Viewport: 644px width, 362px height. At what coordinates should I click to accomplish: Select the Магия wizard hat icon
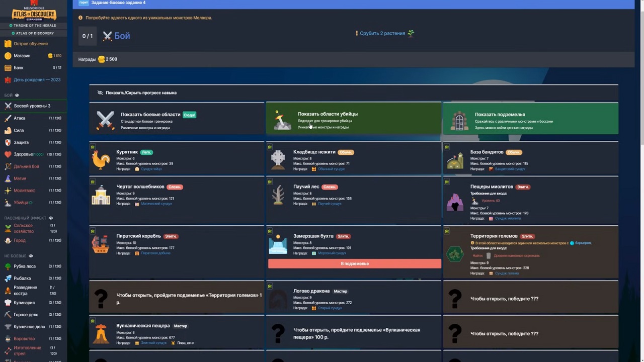8,178
